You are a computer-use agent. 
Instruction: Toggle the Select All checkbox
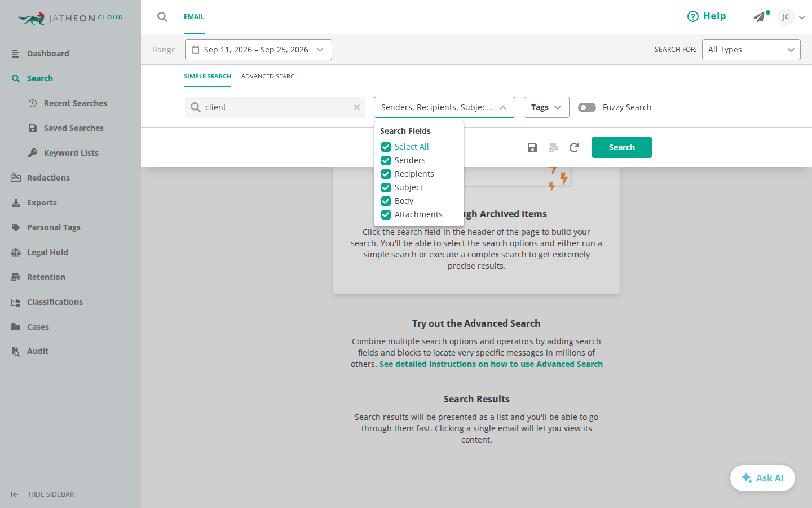(x=386, y=147)
